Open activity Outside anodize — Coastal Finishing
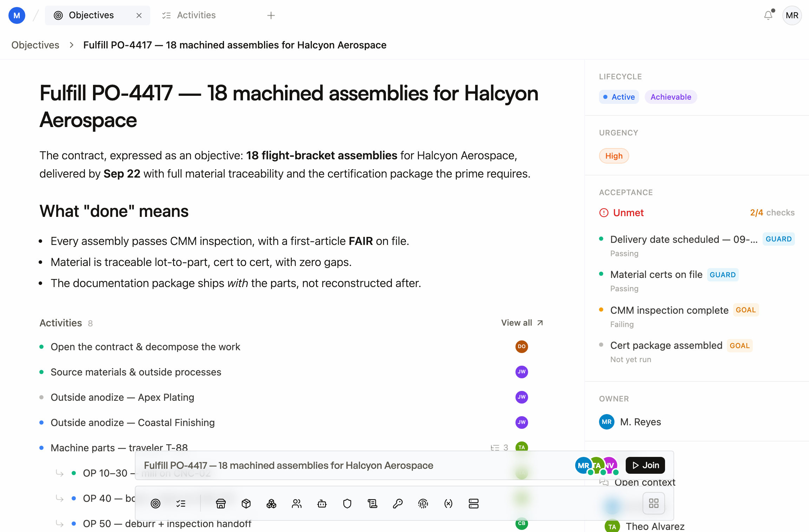Image resolution: width=809 pixels, height=532 pixels. click(133, 423)
